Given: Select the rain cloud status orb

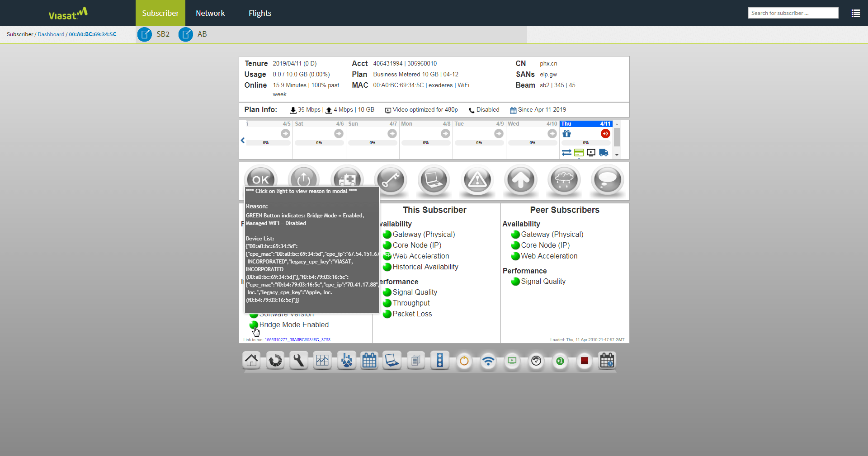Looking at the screenshot, I should point(564,180).
